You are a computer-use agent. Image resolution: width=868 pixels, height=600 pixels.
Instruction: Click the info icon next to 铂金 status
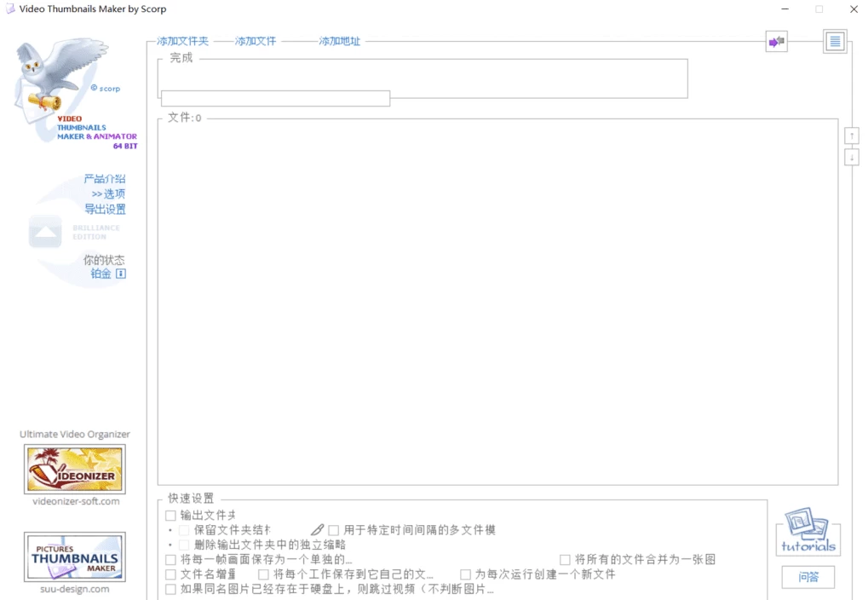click(120, 273)
